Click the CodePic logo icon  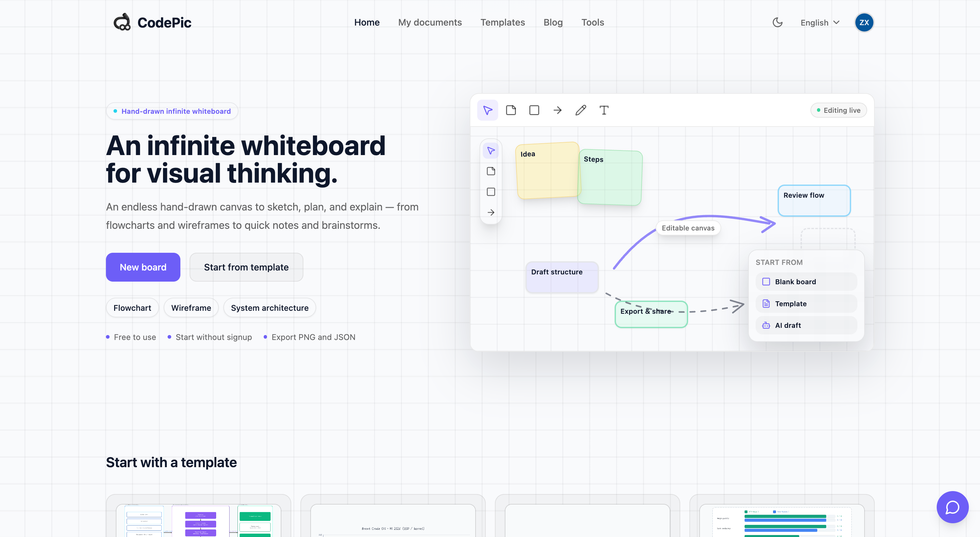point(122,22)
